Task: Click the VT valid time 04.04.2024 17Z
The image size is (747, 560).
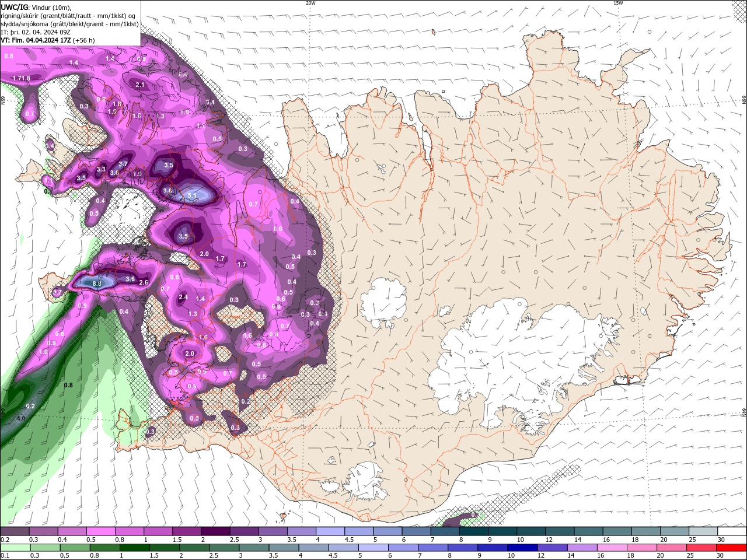Action: 48,40
